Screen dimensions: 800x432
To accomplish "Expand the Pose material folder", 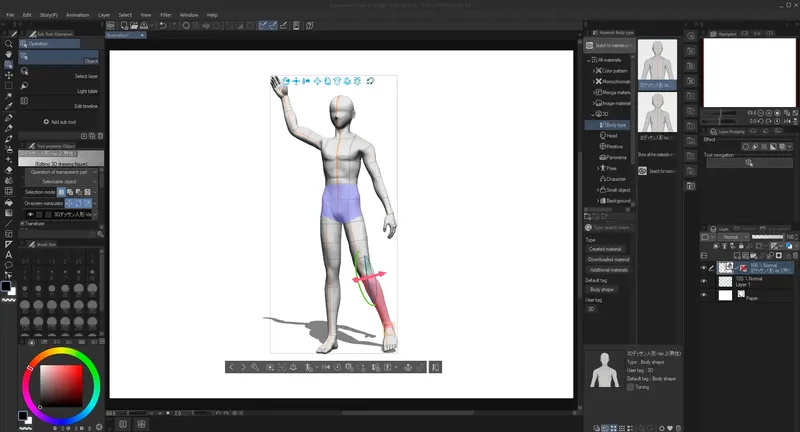I will click(598, 168).
